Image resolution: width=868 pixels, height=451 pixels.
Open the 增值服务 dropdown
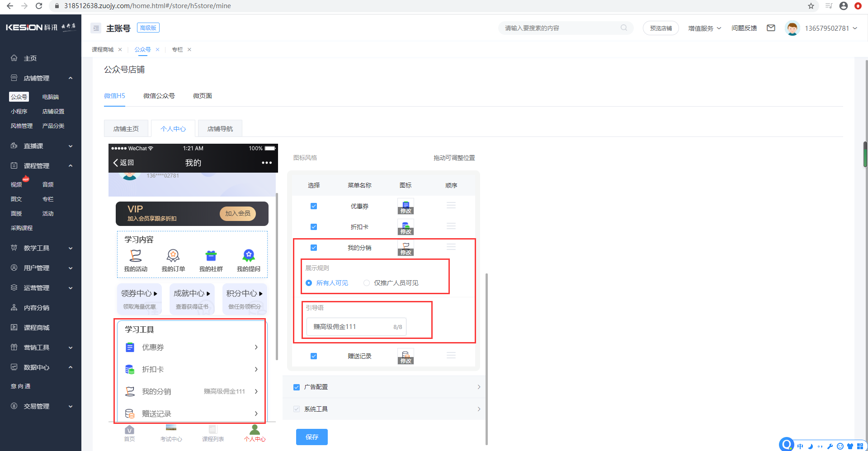704,28
